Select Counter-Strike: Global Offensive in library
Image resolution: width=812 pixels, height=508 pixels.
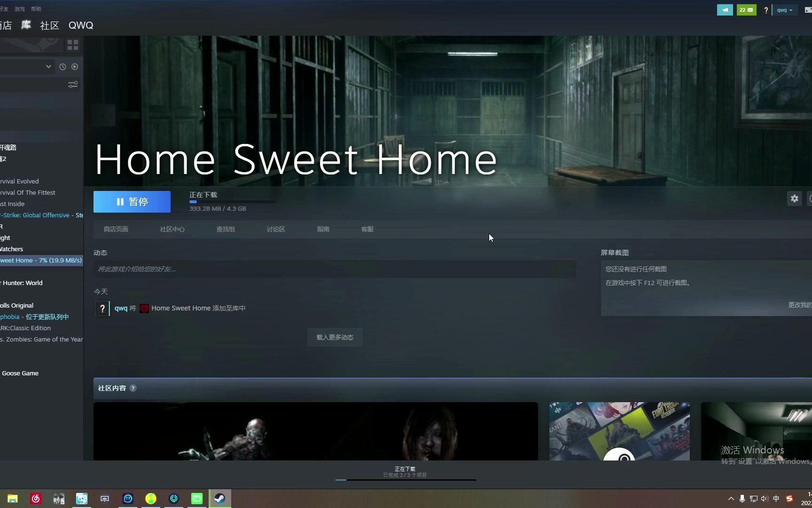pos(41,215)
